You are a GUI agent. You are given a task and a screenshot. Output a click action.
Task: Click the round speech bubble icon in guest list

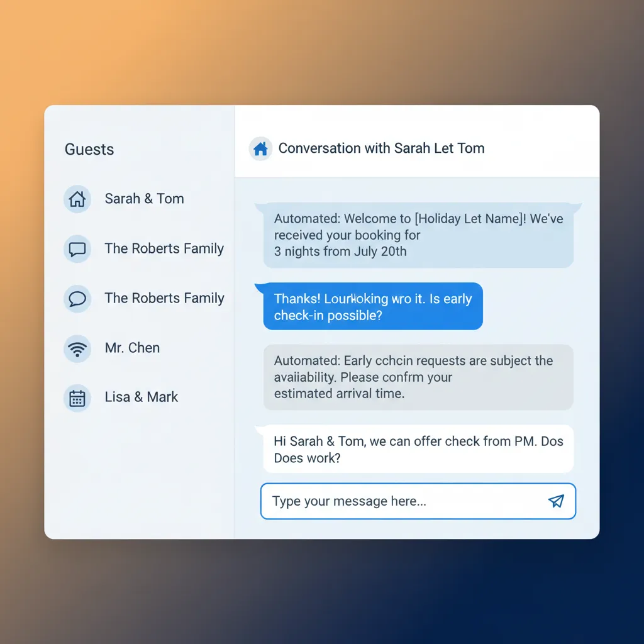click(x=77, y=298)
